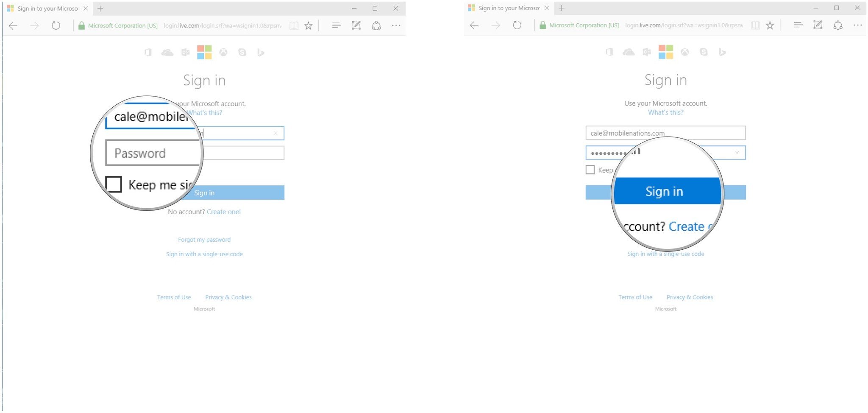The height and width of the screenshot is (413, 868).
Task: Refresh the page in the right window
Action: [x=517, y=25]
